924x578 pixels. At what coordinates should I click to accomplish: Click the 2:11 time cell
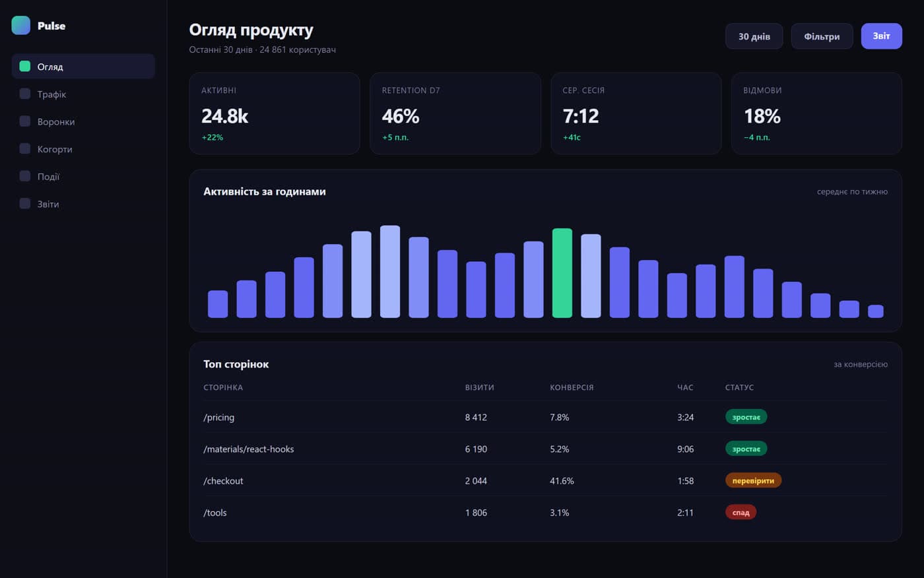(685, 512)
